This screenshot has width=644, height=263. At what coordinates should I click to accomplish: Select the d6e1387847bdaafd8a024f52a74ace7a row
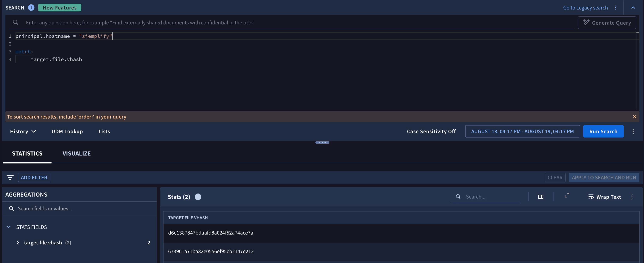[401, 233]
